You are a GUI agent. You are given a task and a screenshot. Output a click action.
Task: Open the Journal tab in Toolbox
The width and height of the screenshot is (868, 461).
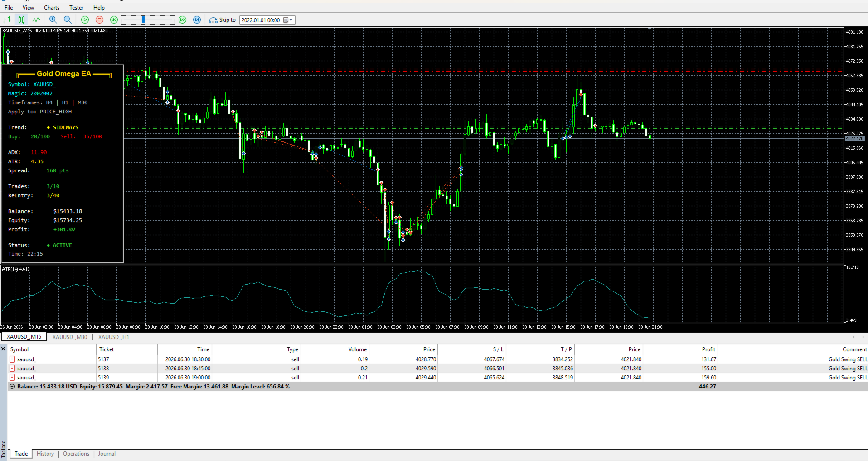(107, 454)
